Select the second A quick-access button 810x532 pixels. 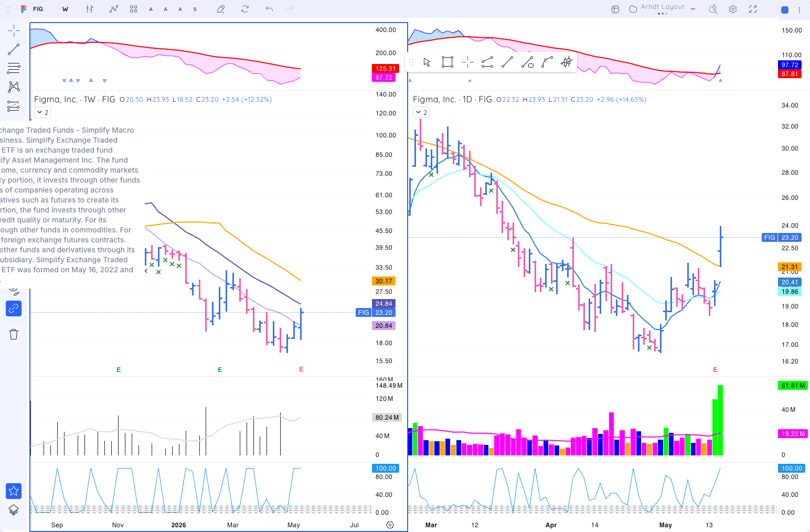point(166,9)
